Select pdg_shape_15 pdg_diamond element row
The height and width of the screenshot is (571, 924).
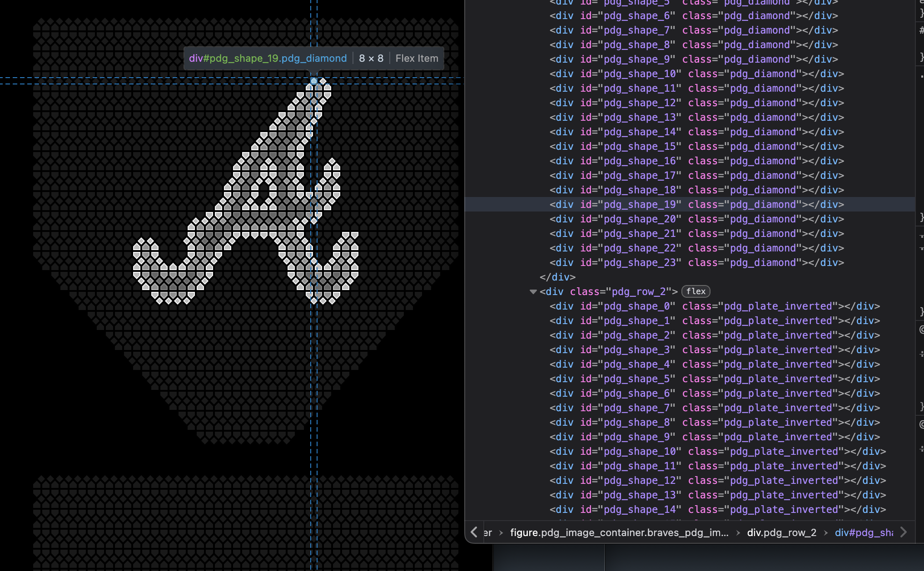pyautogui.click(x=690, y=146)
